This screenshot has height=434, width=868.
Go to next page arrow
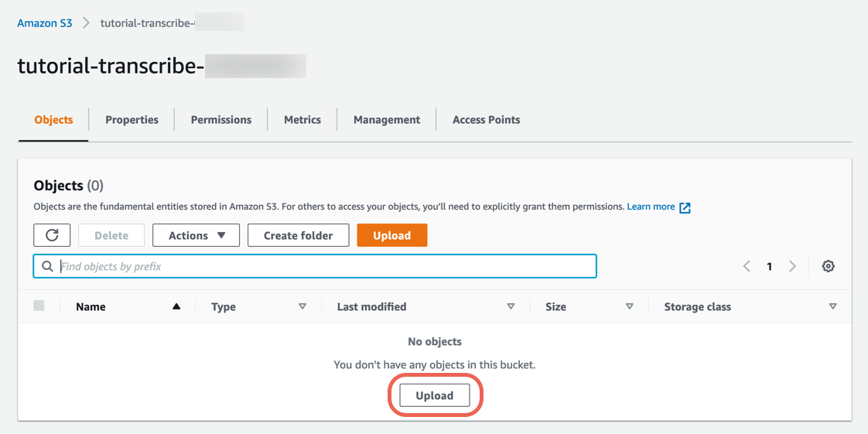click(x=792, y=266)
